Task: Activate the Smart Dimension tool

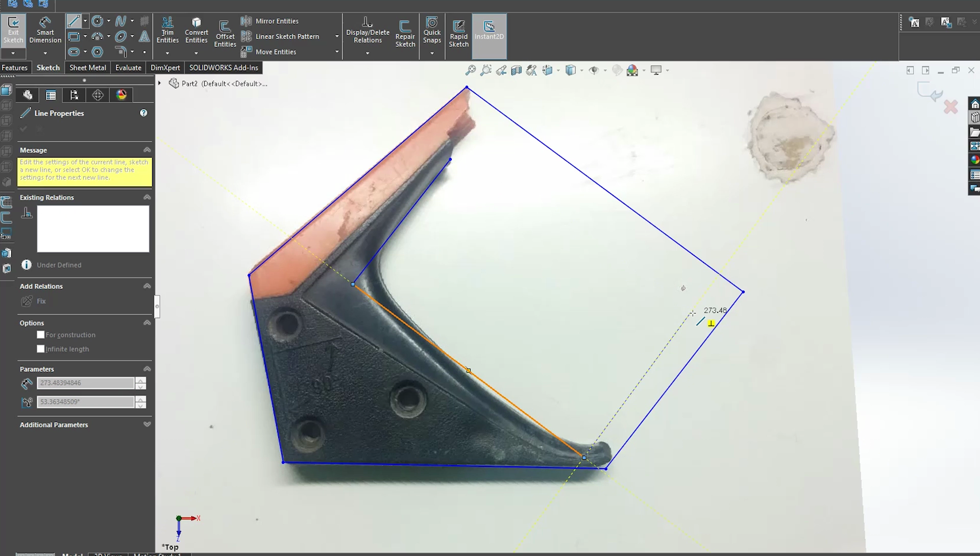Action: pyautogui.click(x=45, y=30)
